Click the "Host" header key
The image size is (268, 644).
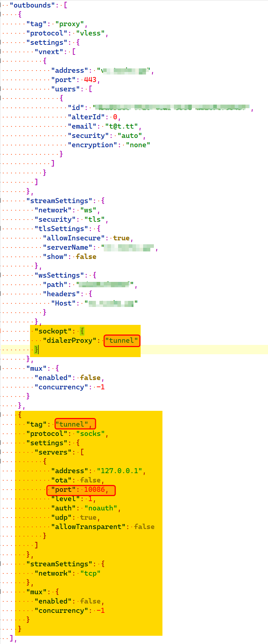63,303
